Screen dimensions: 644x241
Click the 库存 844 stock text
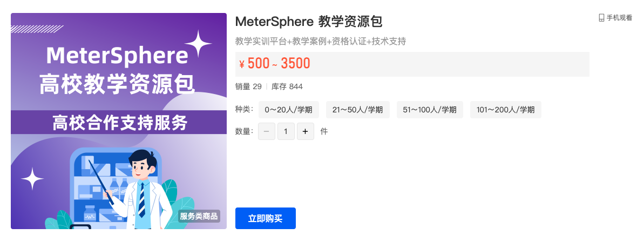coord(287,86)
